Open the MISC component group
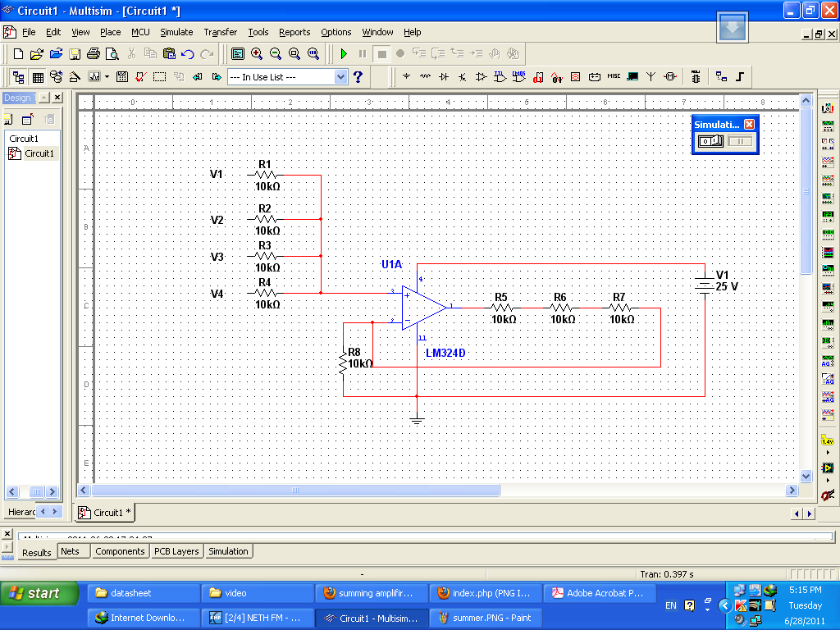This screenshot has width=840, height=630. (x=614, y=76)
